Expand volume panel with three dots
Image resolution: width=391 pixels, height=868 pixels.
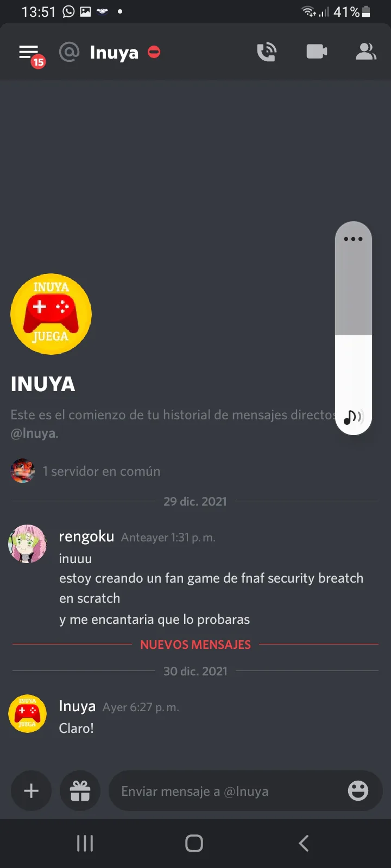pyautogui.click(x=353, y=239)
